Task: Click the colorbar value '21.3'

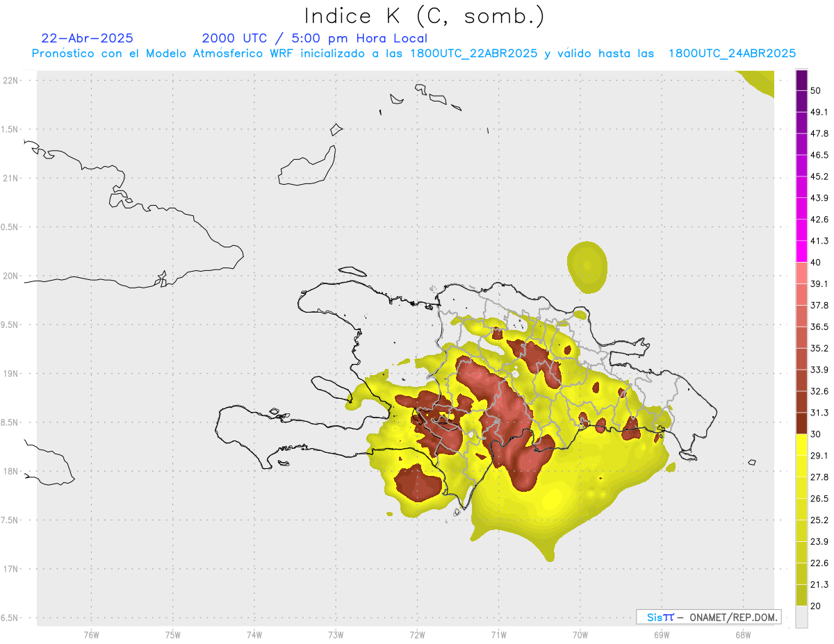Action: point(819,584)
